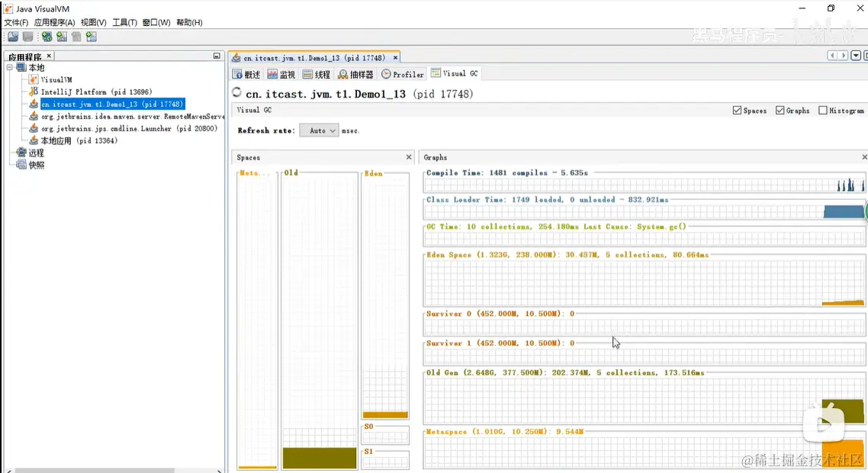Open the document list dropdown arrow
The image size is (868, 473).
(x=856, y=56)
